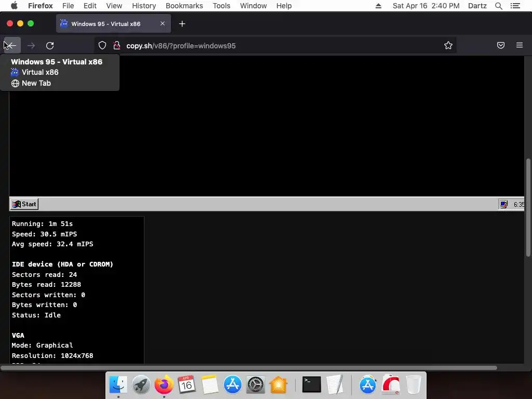Open the Home app in Dock
Screen dimensions: 532x399
[x=278, y=384]
